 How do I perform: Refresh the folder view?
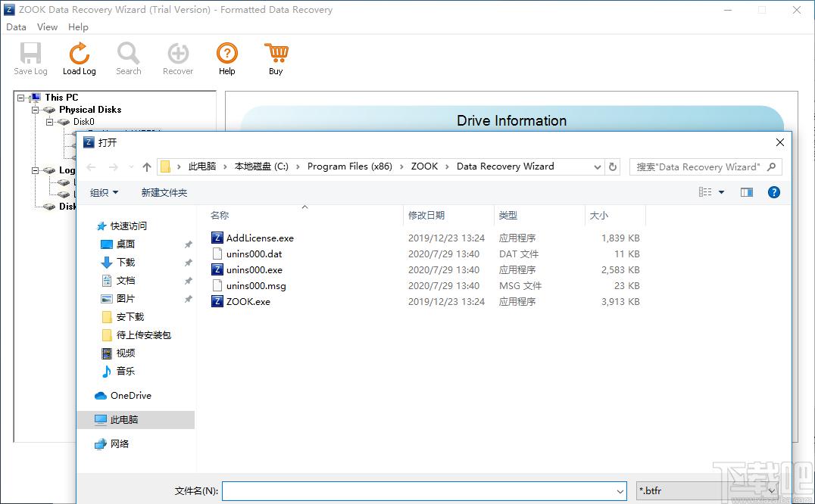coord(613,166)
